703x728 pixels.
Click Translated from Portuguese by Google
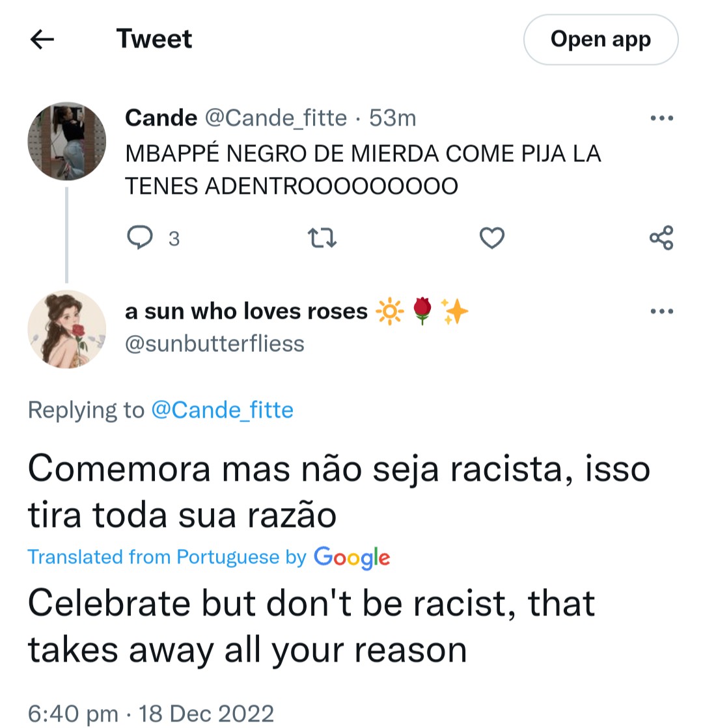(x=209, y=557)
